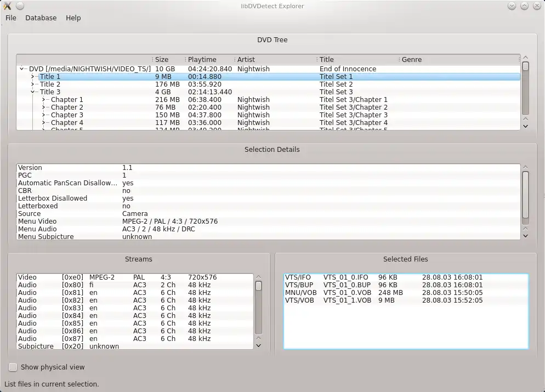Viewport: 545px width, 392px height.
Task: Expand the Title 2 node
Action: coord(33,84)
